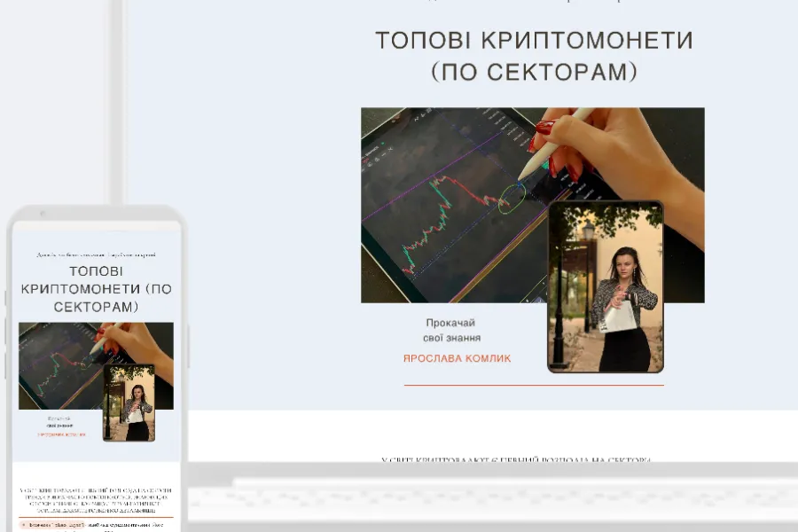The height and width of the screenshot is (532, 798).
Task: Tap the small portrait photo on the phone
Action: click(129, 402)
